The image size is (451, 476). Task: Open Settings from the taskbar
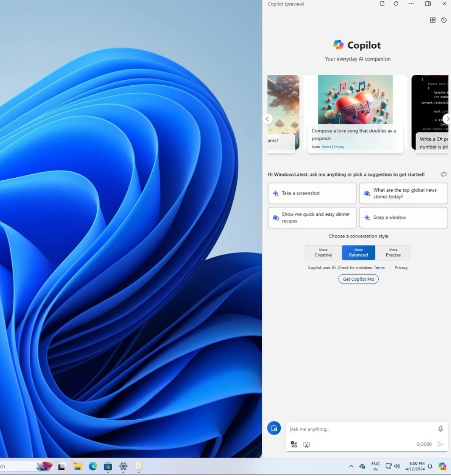tap(123, 467)
